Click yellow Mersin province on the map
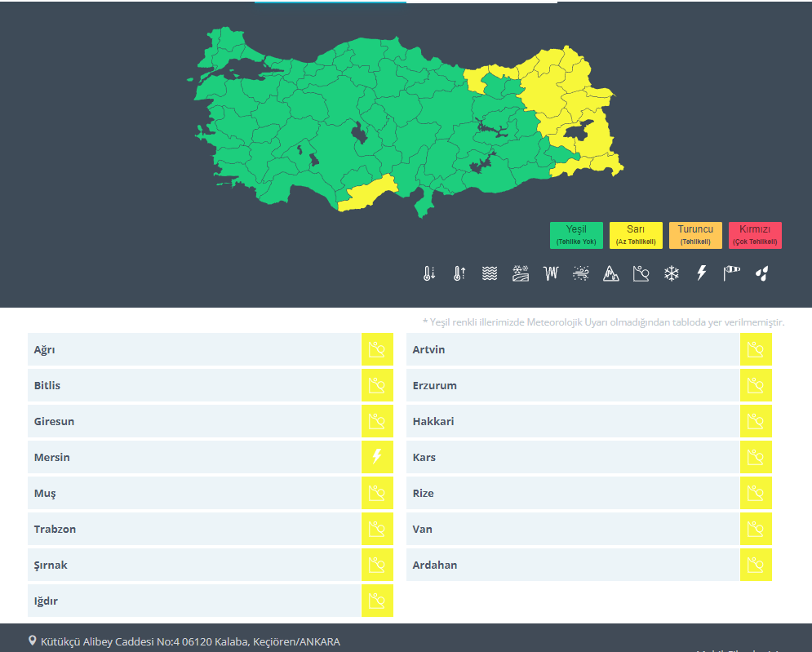Viewport: 812px width, 652px height. click(367, 194)
